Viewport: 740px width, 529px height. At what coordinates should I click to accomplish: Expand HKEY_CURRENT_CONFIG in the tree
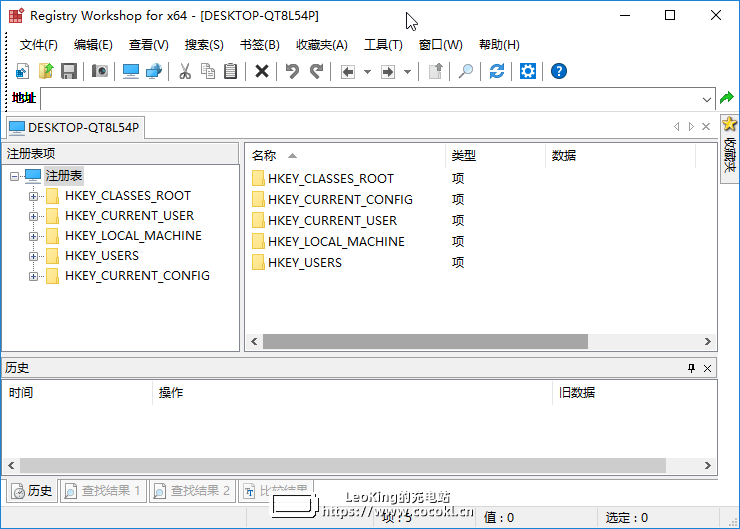[33, 276]
